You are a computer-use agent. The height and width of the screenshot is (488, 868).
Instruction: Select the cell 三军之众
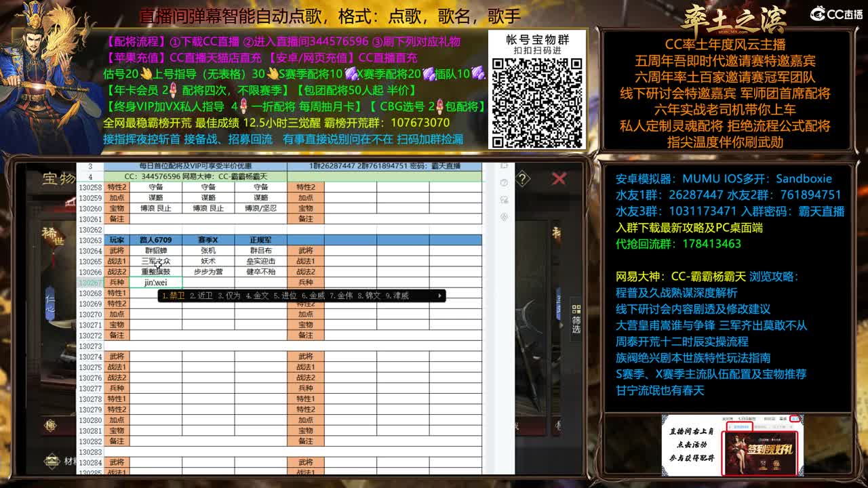155,261
